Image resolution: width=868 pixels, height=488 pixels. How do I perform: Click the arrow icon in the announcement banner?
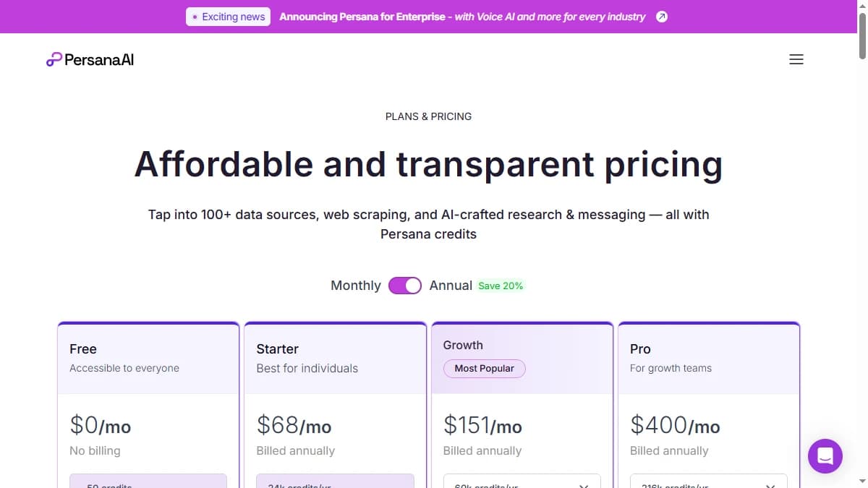(x=661, y=17)
